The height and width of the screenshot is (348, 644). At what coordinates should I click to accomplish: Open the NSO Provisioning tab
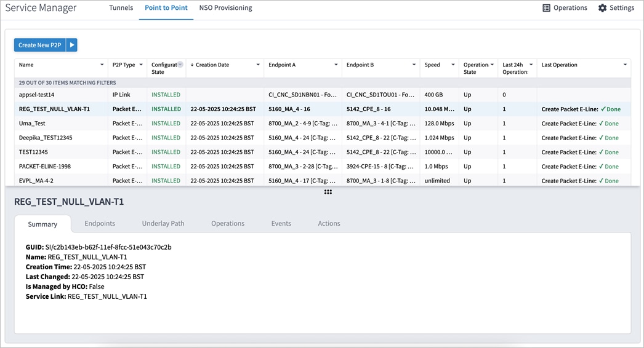225,8
